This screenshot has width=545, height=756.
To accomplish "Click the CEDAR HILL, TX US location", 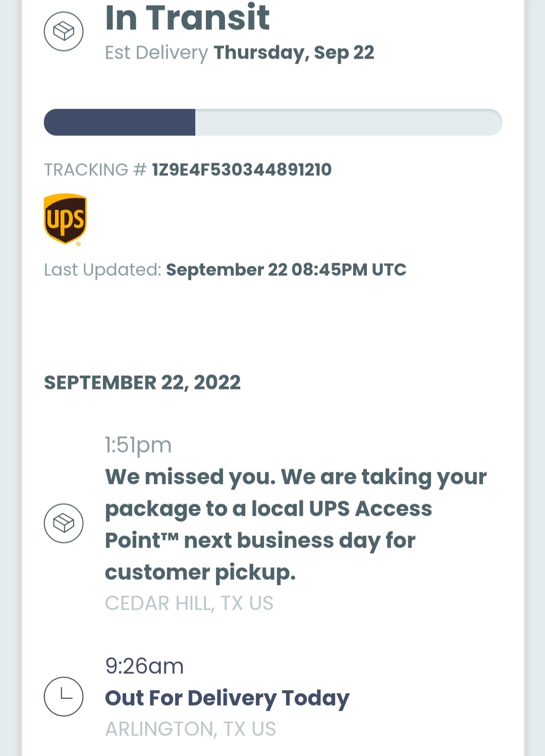I will [x=189, y=603].
